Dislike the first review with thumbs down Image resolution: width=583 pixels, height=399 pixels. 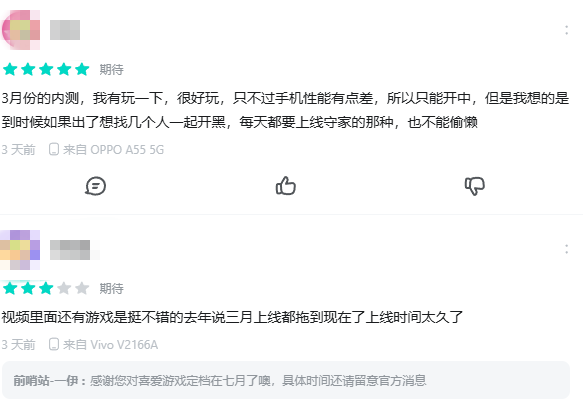[475, 186]
